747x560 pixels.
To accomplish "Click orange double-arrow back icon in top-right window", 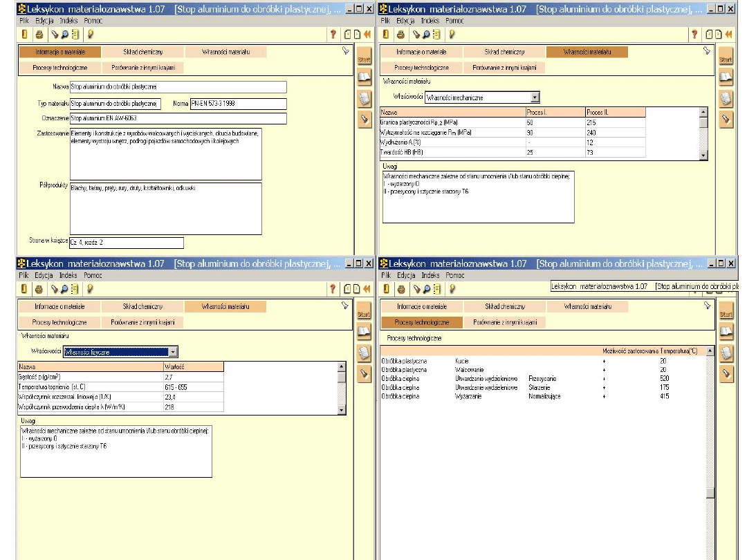I will point(730,34).
